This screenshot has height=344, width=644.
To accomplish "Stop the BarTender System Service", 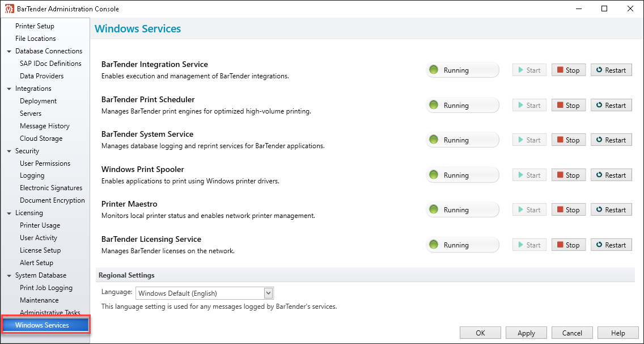I will 569,140.
